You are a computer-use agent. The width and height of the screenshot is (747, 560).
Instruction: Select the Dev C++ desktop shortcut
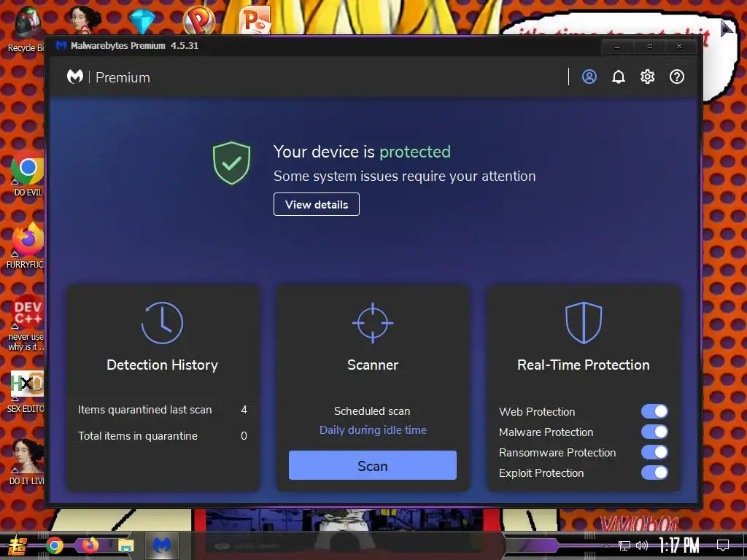click(x=27, y=323)
